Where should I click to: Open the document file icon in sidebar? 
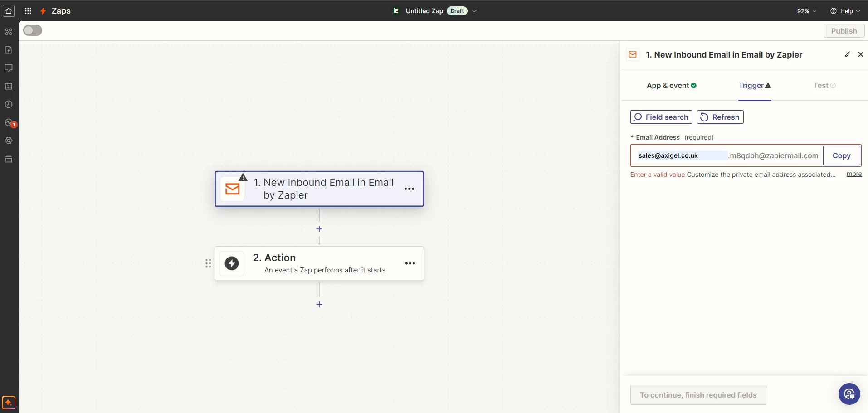(x=9, y=50)
